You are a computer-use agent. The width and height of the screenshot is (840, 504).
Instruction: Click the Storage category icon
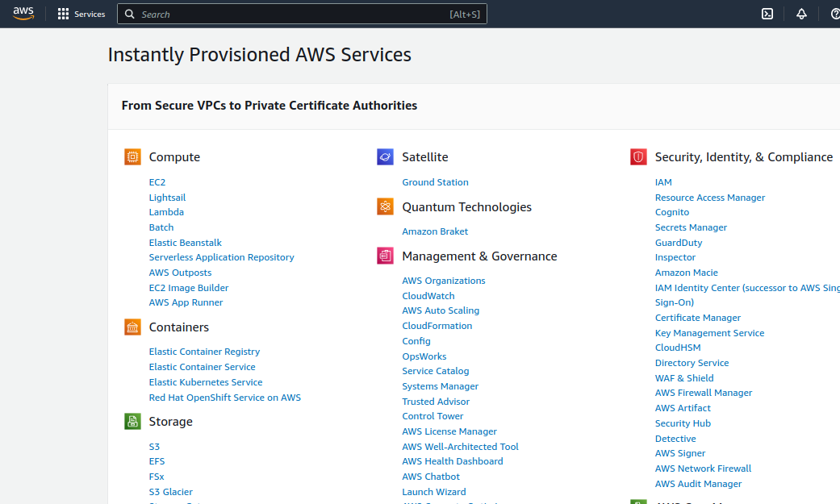[x=132, y=422]
